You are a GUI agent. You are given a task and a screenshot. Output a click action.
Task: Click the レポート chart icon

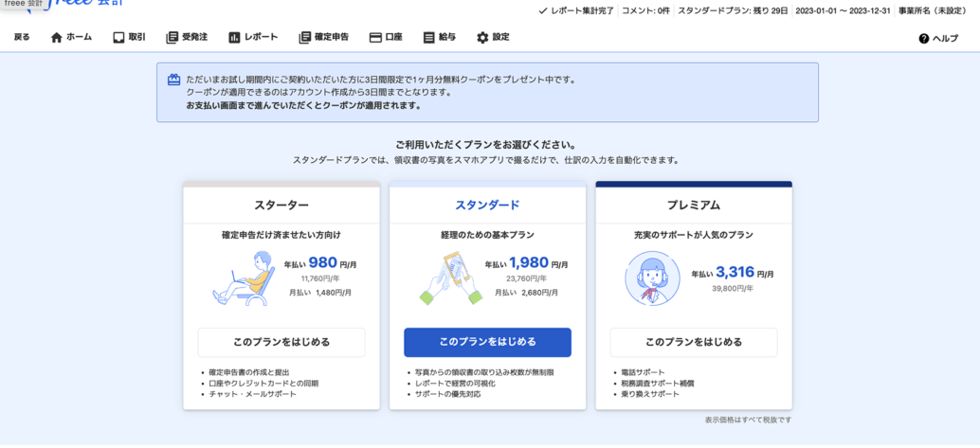tap(234, 38)
